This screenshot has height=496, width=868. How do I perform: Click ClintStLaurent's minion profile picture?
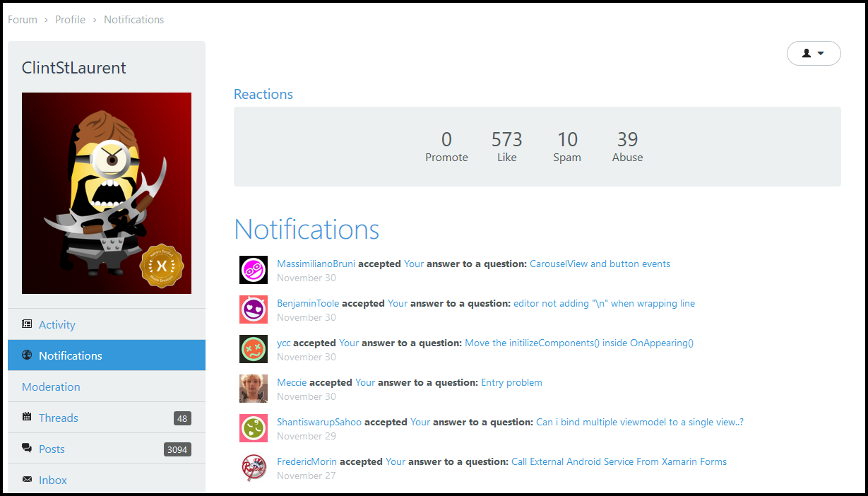point(107,193)
